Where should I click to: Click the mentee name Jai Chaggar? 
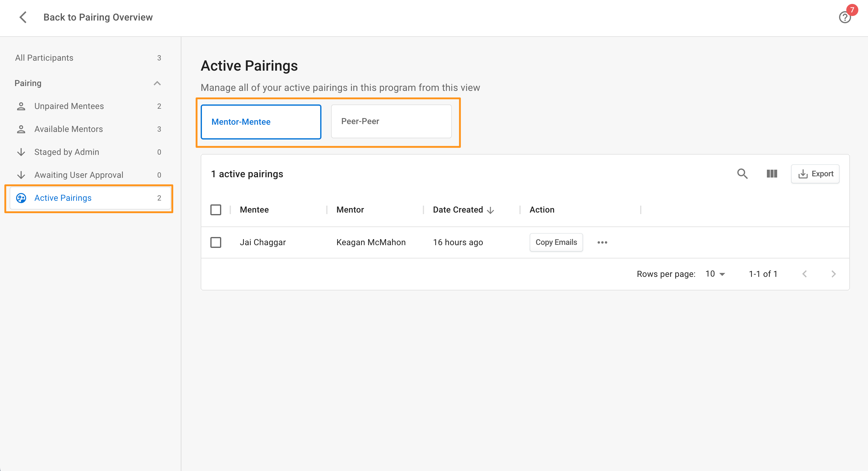[x=263, y=242]
